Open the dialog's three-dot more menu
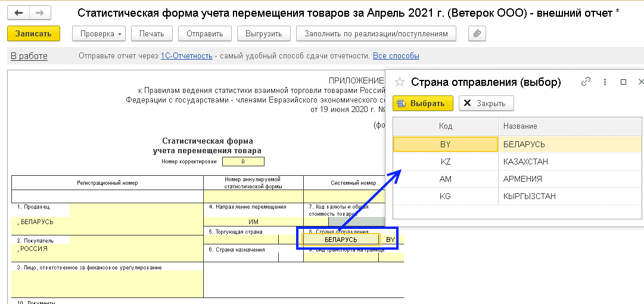Image resolution: width=644 pixels, height=304 pixels. [x=605, y=82]
